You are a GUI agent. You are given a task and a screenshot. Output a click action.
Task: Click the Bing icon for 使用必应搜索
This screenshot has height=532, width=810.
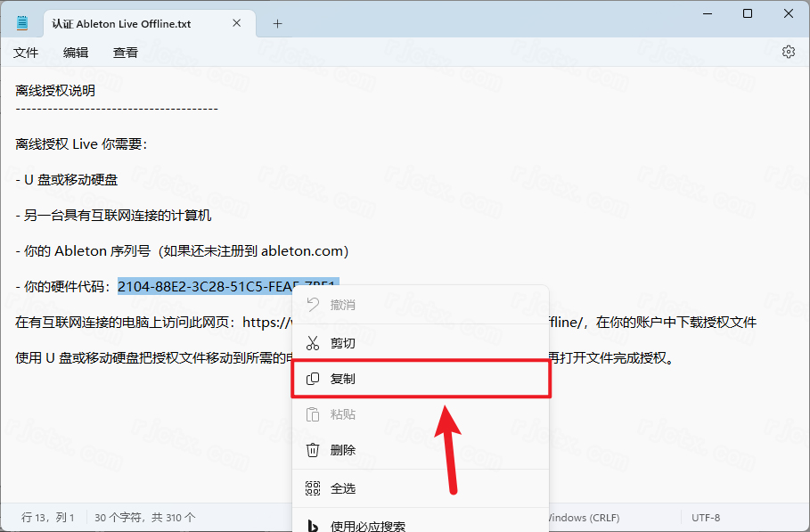313,525
